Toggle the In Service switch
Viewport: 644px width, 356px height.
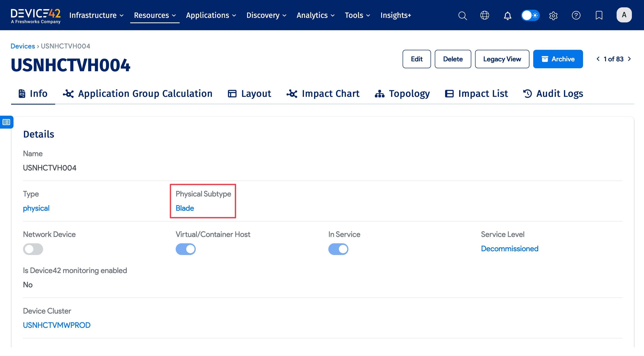338,249
